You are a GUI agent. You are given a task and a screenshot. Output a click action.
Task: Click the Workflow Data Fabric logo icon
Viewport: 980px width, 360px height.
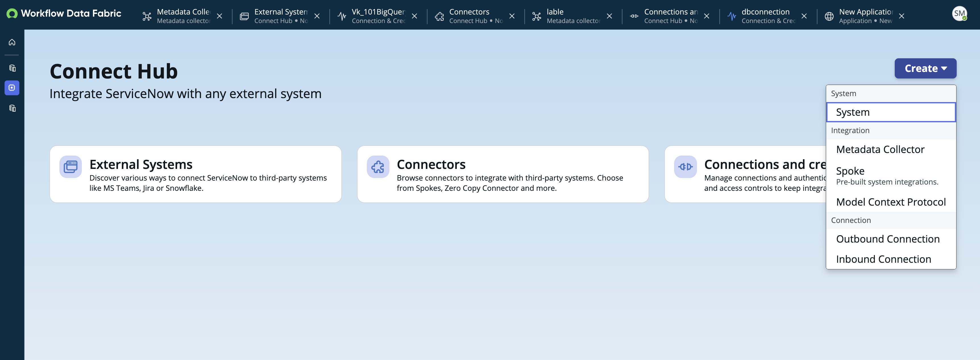(12, 14)
